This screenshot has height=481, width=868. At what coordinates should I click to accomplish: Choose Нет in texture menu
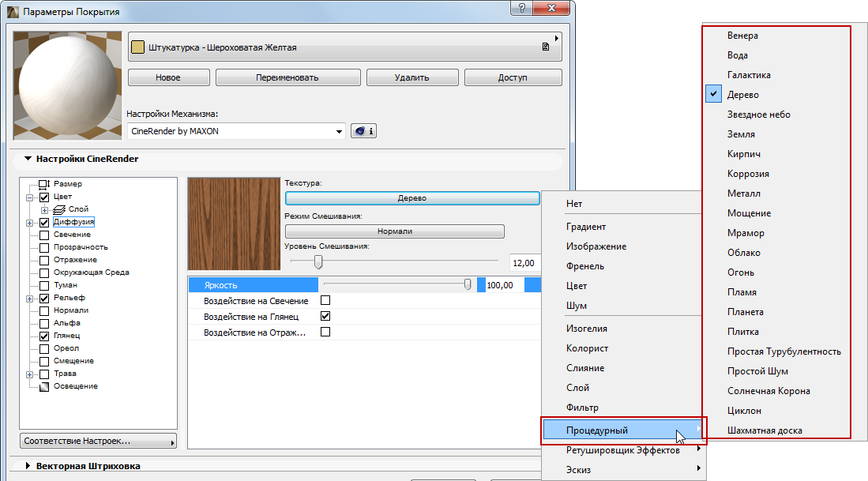pyautogui.click(x=574, y=204)
